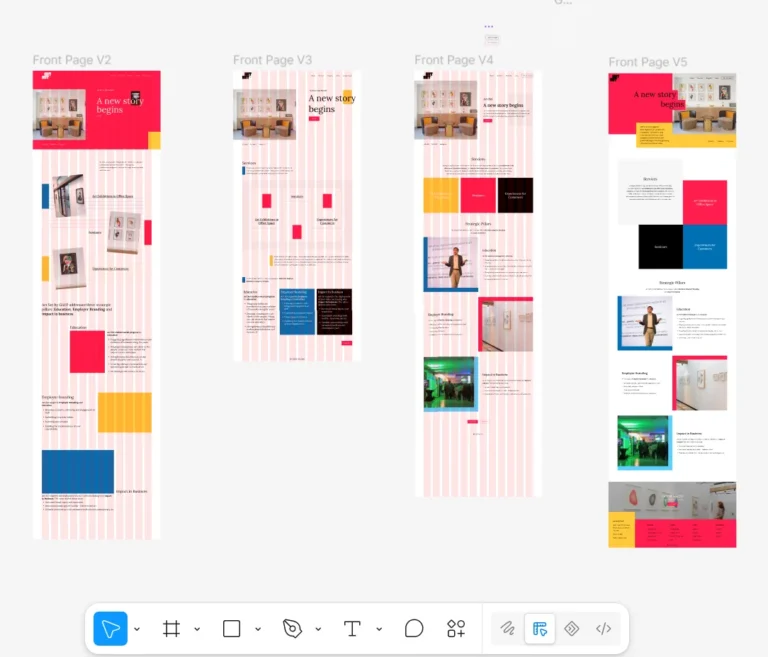This screenshot has height=657, width=768.
Task: Switch to Figma Sites mode icon
Action: point(572,629)
